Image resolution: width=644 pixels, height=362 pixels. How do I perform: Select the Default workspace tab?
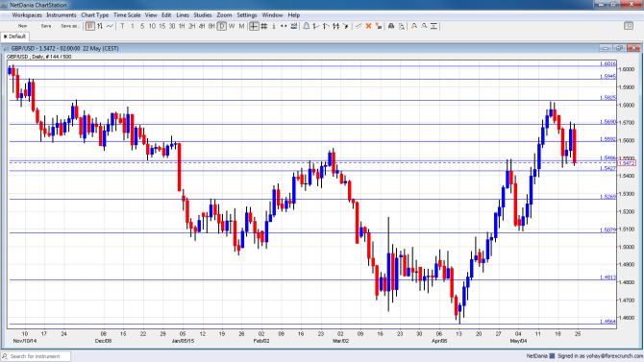pos(14,36)
